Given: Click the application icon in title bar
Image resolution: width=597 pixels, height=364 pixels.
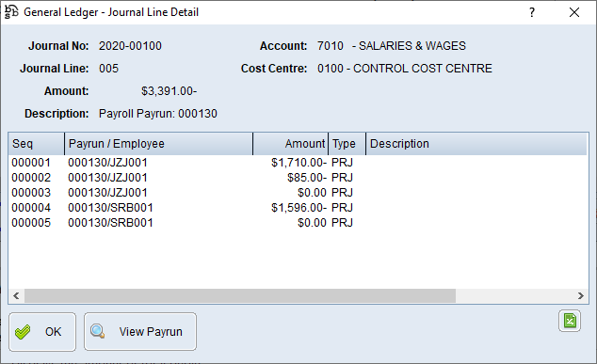Looking at the screenshot, I should point(11,12).
